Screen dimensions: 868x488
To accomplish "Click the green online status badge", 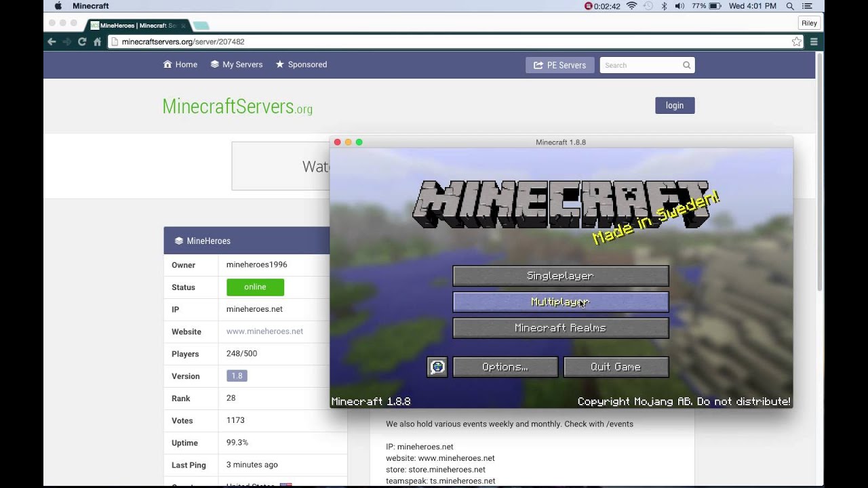I will pyautogui.click(x=255, y=287).
